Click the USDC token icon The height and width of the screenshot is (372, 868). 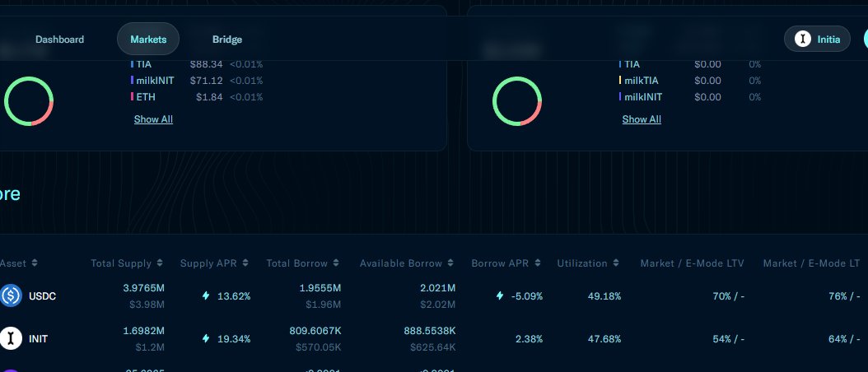click(x=11, y=295)
